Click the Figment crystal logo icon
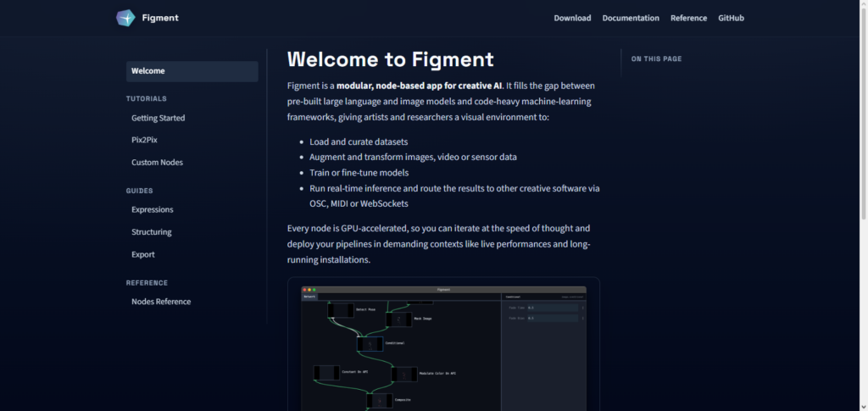868x411 pixels. click(x=125, y=18)
